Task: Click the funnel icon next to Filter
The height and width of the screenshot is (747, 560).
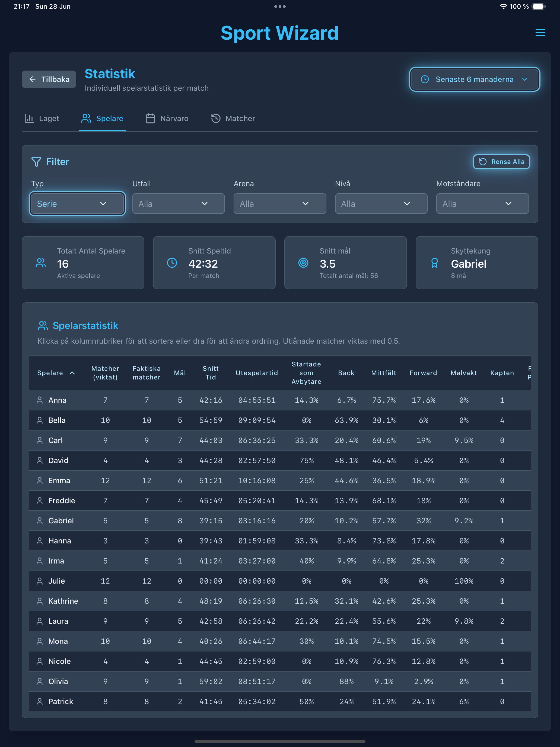Action: 36,162
